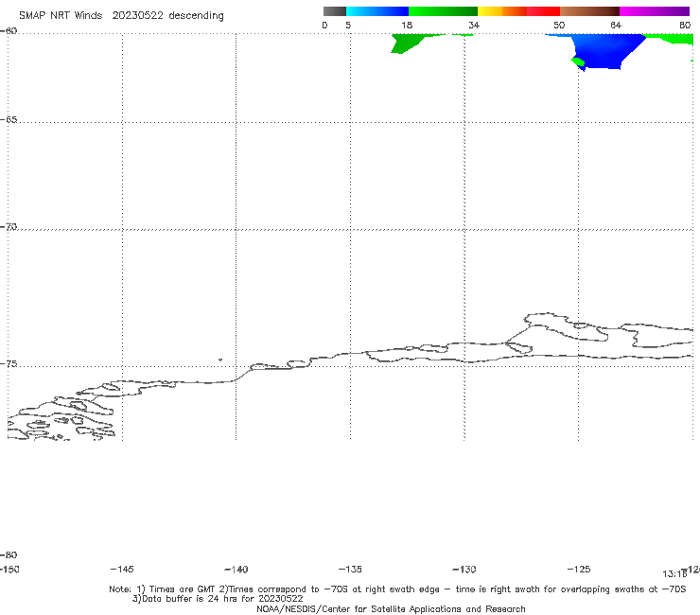Click the colorbar label '64'
Image resolution: width=700 pixels, height=615 pixels.
pyautogui.click(x=616, y=25)
